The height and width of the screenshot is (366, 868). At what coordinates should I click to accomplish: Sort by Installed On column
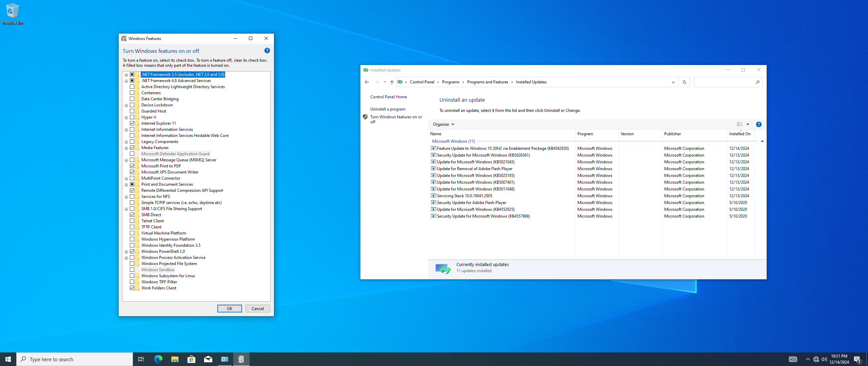pyautogui.click(x=741, y=134)
